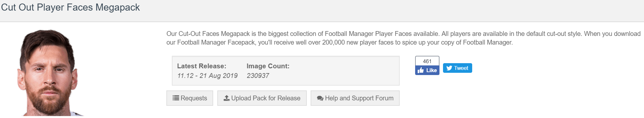The image size is (644, 118).
Task: Click the 11.12 - 21 Aug 2019 release date
Action: 207,76
